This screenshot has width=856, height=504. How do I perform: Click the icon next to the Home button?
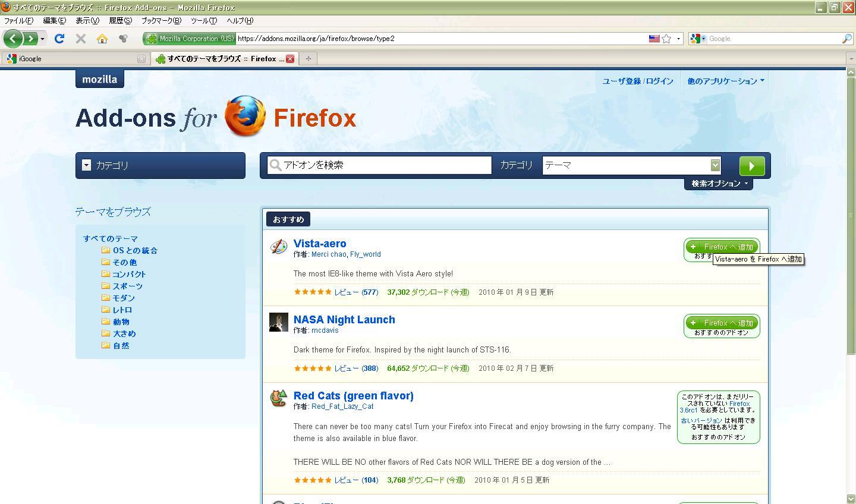[123, 39]
